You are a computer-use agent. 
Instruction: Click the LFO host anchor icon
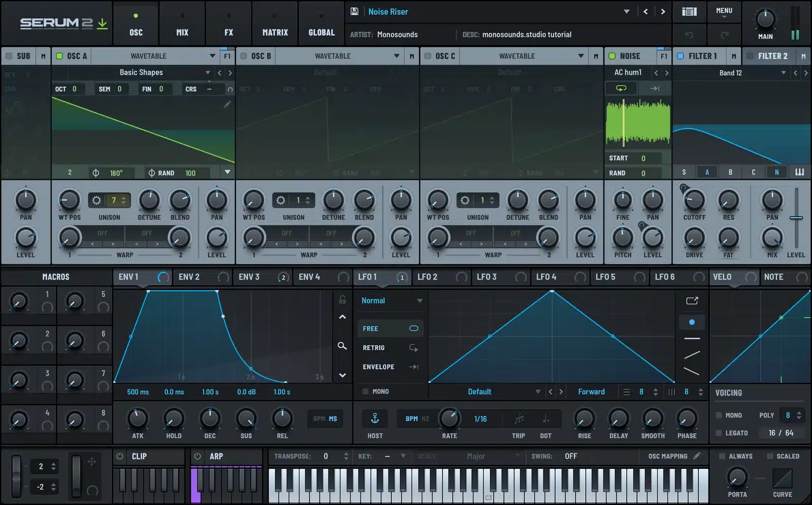375,418
